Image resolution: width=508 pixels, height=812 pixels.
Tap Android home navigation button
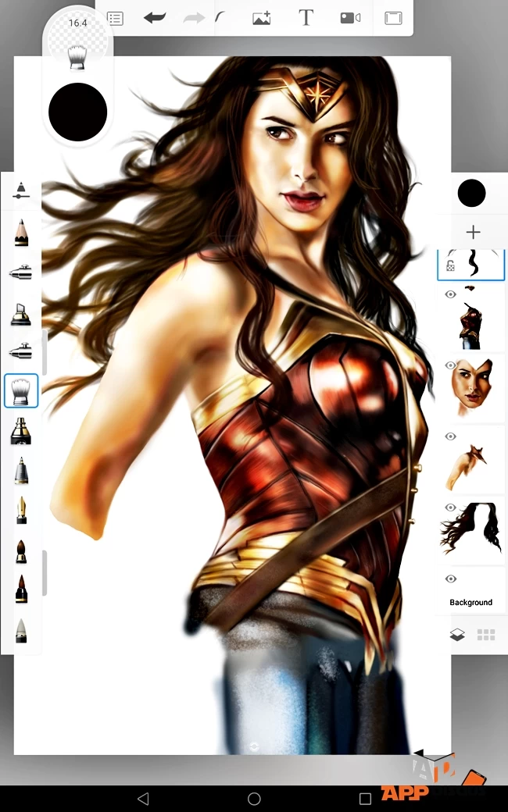point(254,798)
